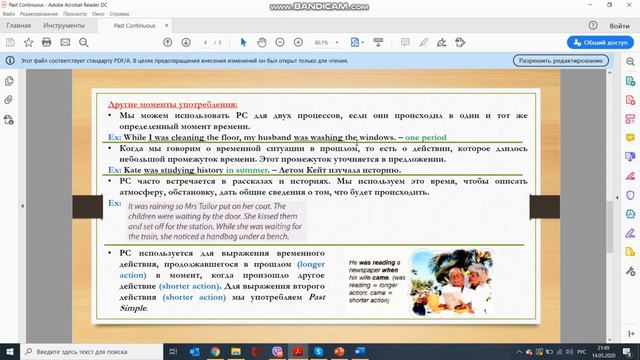Open Windows Start menu
The width and height of the screenshot is (640, 360).
coord(10,351)
